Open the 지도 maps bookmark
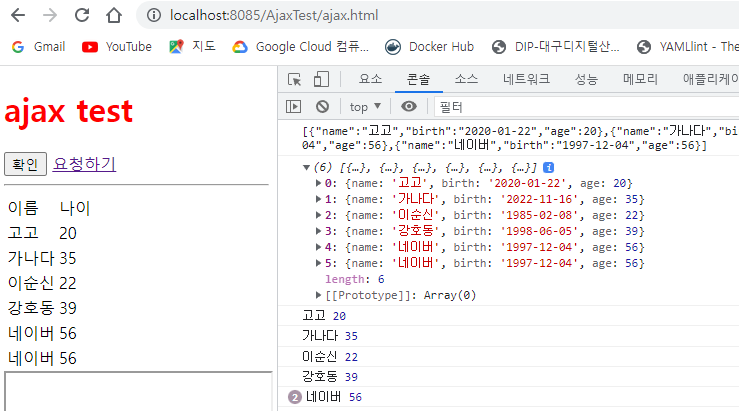The image size is (739, 411). tap(193, 47)
